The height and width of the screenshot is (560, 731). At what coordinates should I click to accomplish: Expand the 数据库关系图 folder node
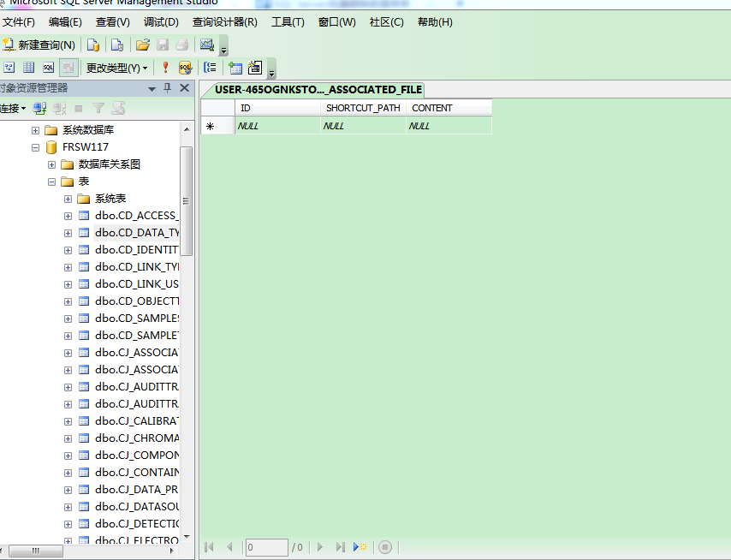click(x=51, y=164)
